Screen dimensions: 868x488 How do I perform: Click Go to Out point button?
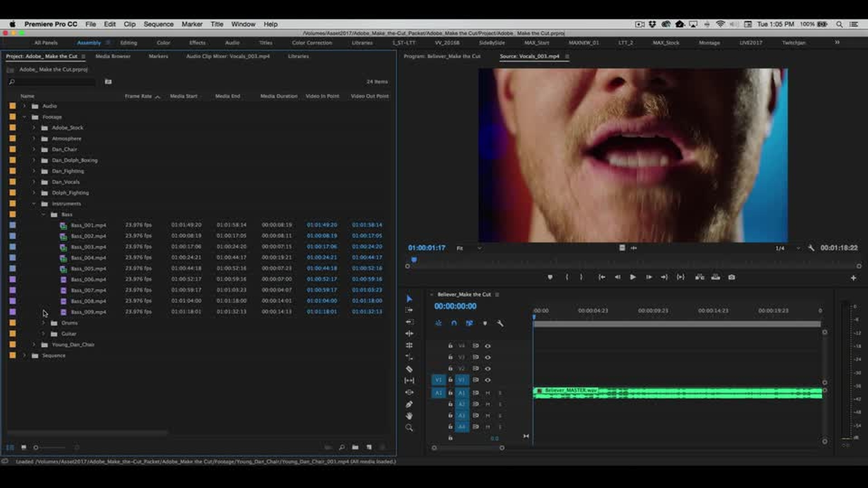[664, 277]
